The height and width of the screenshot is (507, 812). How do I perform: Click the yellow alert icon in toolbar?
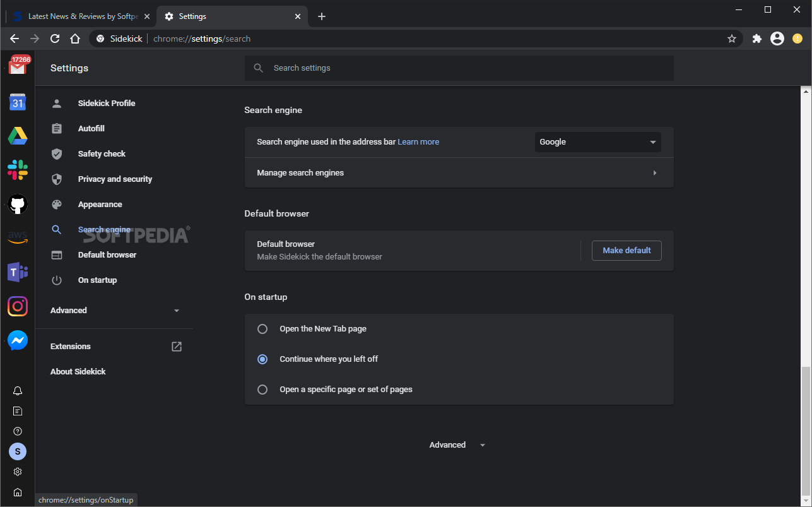click(x=797, y=39)
